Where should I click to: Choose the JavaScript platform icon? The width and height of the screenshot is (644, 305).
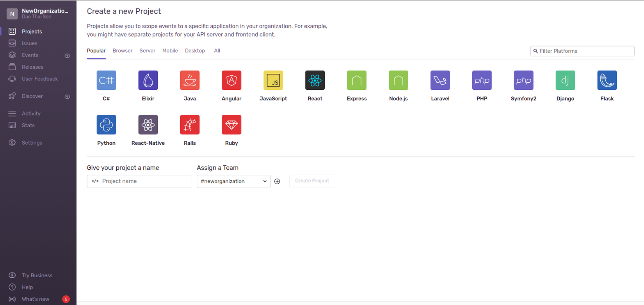pos(273,80)
